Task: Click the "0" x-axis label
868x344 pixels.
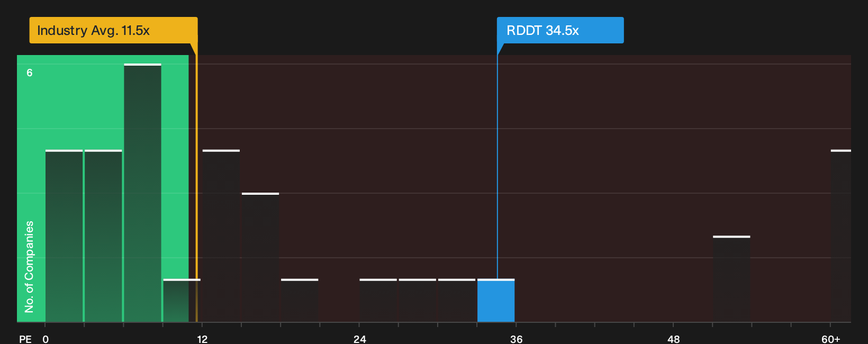Action: point(46,339)
